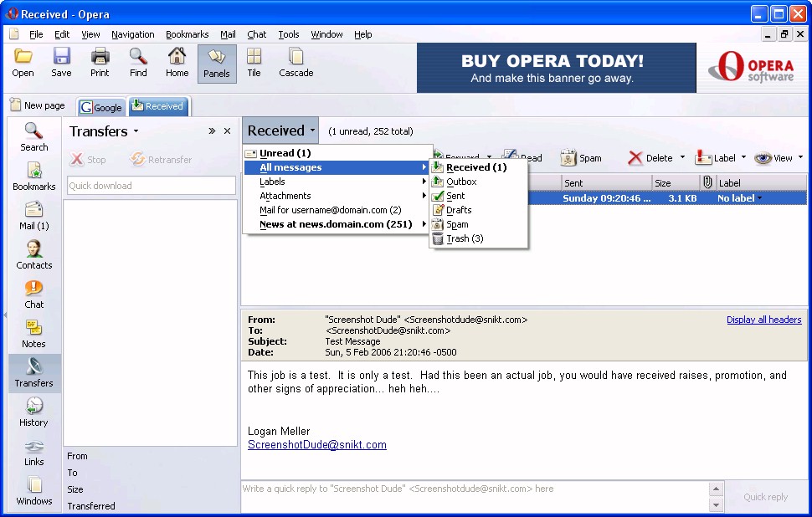Open the Contacts panel
This screenshot has height=517, width=812.
point(34,255)
